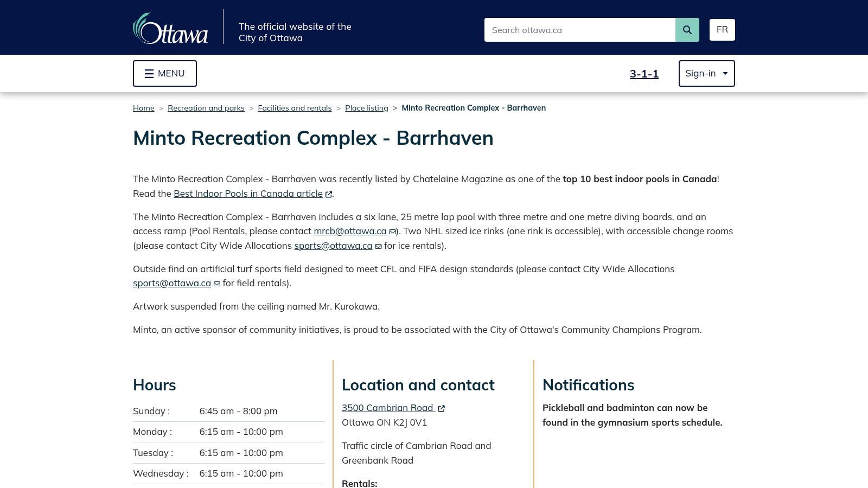868x488 pixels.
Task: Click email icon beside mrcb@ottawa.ca
Action: (392, 232)
